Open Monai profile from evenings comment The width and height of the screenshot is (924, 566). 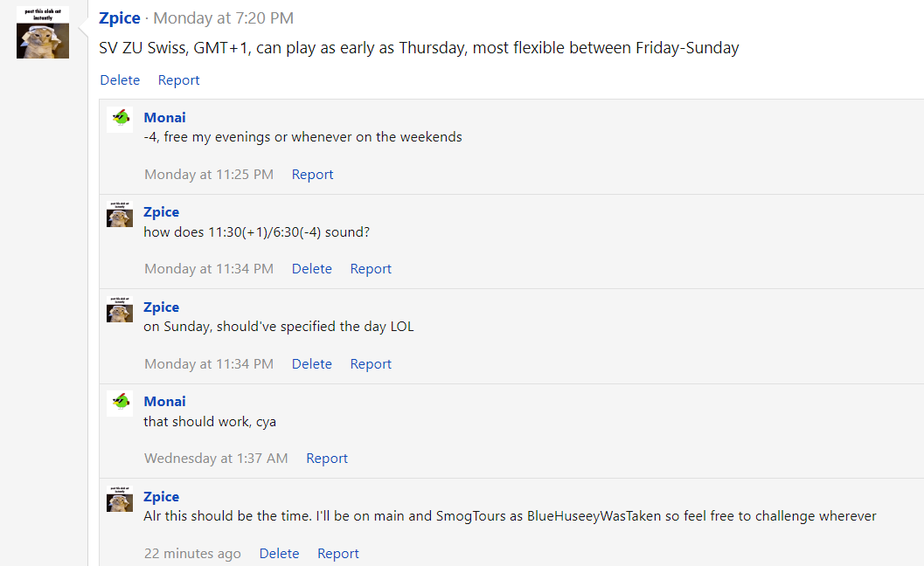164,118
